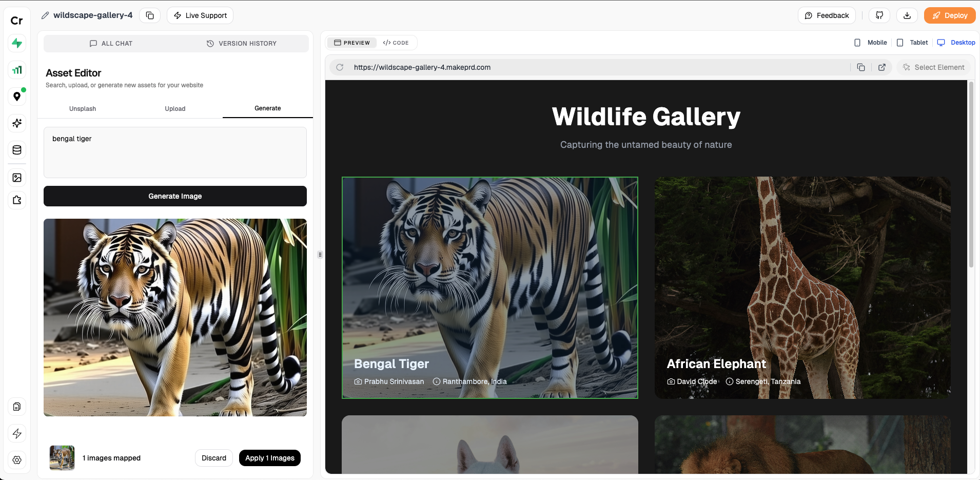The height and width of the screenshot is (480, 980).
Task: Click the download project export icon
Action: [x=907, y=15]
